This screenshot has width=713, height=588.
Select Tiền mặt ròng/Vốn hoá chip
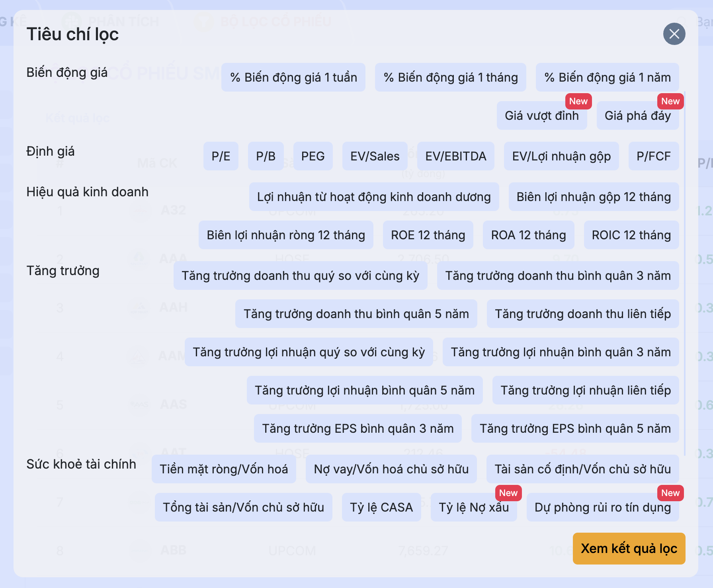tap(224, 469)
